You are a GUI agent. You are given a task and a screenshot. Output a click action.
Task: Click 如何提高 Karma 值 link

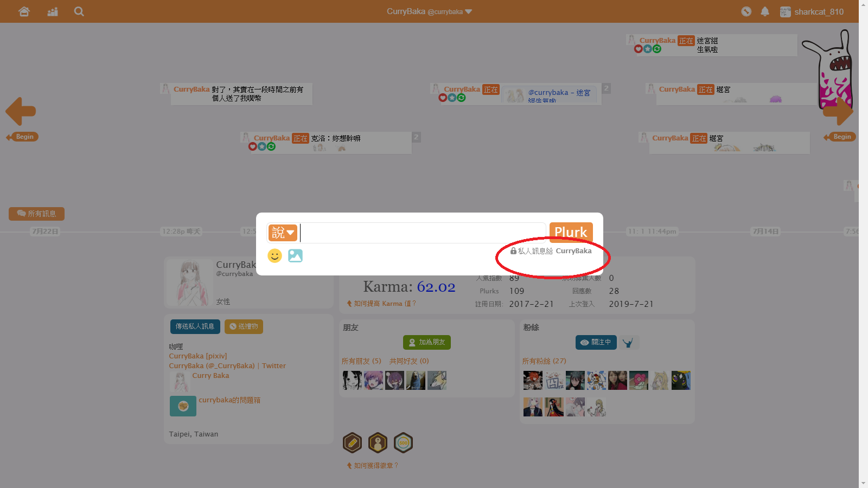point(381,304)
